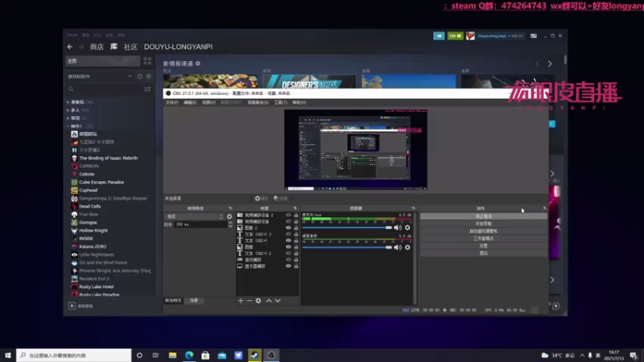
Task: Collapse the 神作! collection in Steam library
Action: [x=68, y=126]
